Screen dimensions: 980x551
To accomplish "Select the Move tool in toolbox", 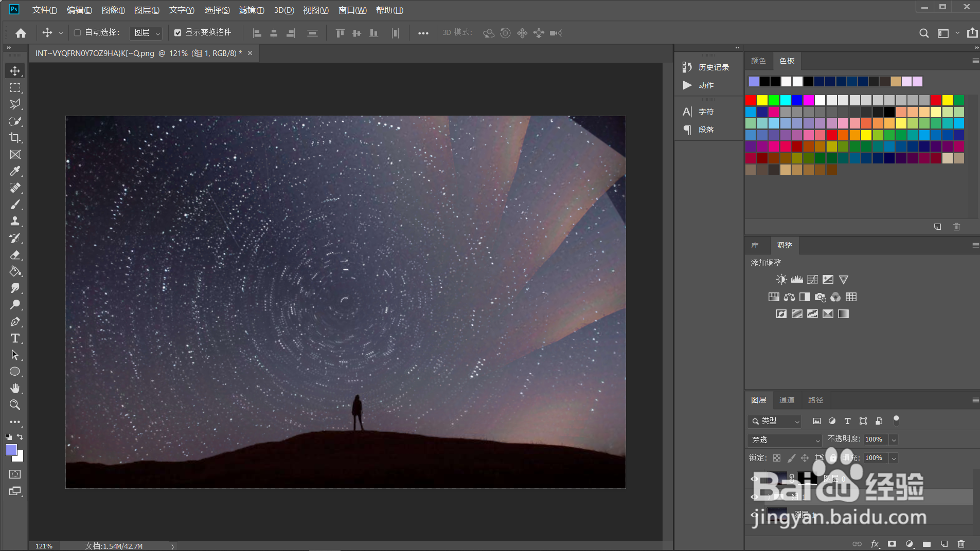I will click(x=15, y=71).
